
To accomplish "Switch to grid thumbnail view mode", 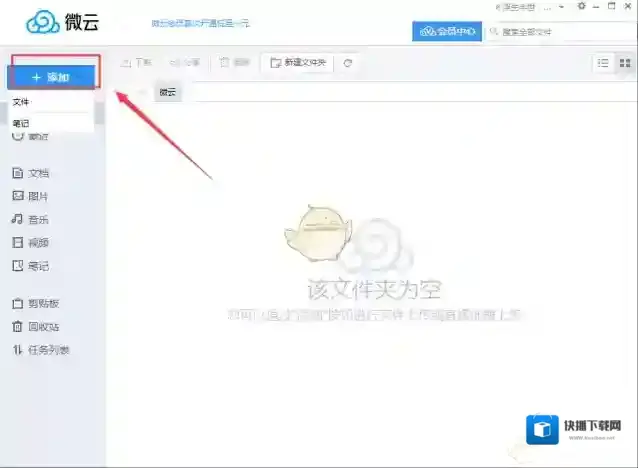I will (x=625, y=63).
